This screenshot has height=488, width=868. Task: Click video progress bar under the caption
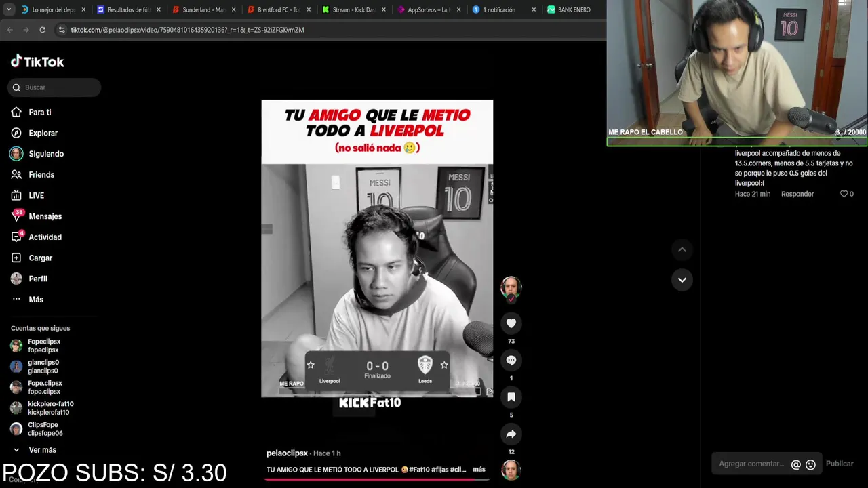pos(377,479)
